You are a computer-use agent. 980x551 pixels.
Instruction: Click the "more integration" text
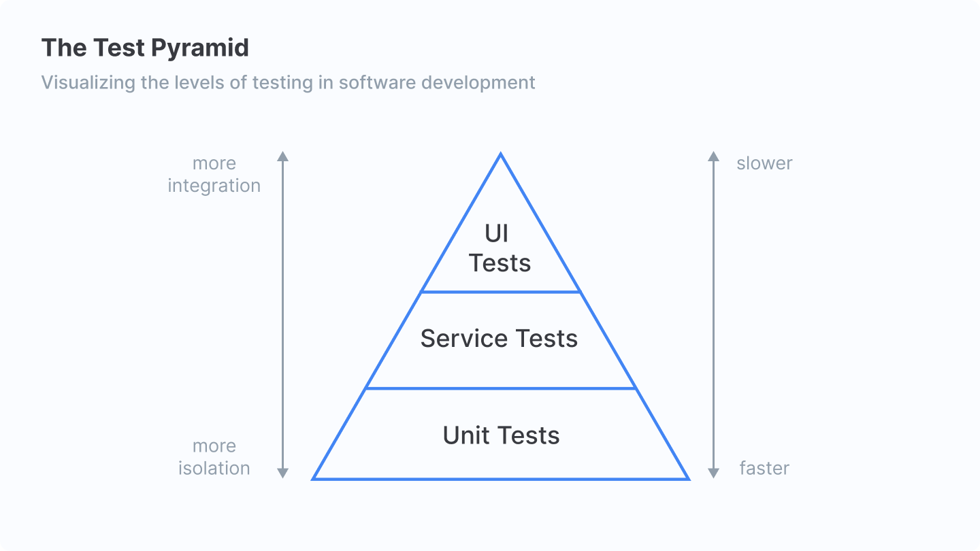(214, 174)
